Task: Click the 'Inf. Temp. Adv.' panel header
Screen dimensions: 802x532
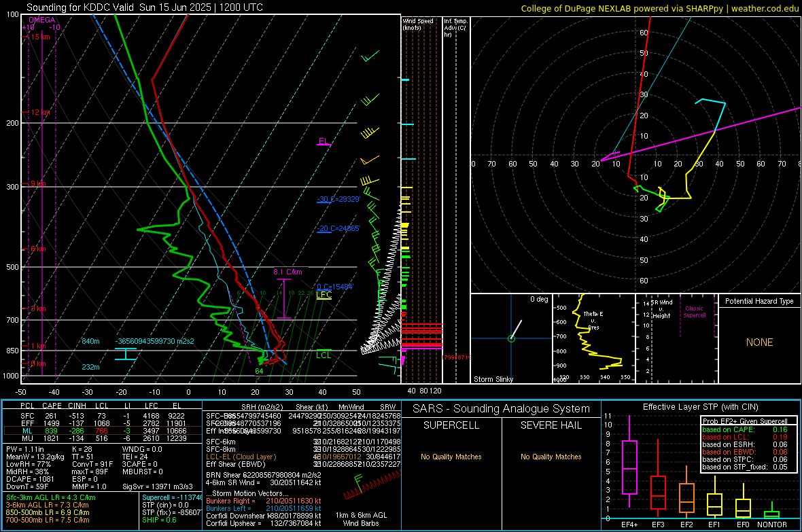Action: click(455, 28)
